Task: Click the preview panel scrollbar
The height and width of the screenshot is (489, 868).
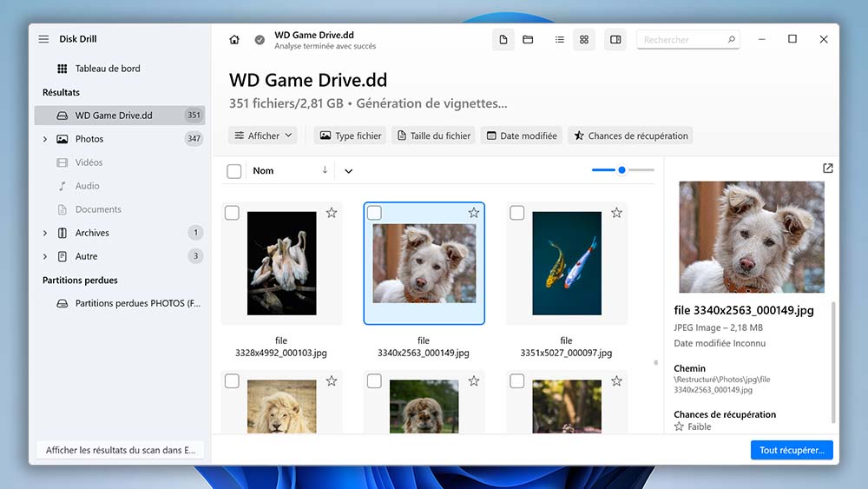Action: click(833, 363)
